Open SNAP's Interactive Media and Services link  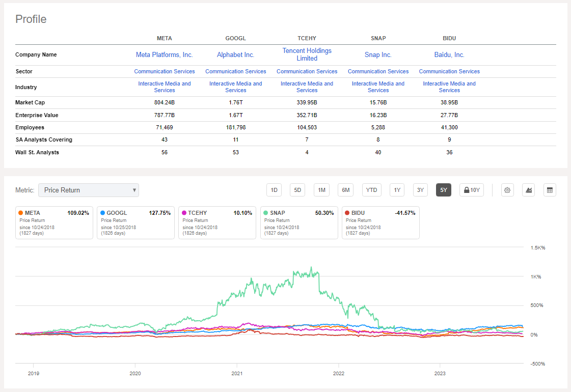point(378,87)
